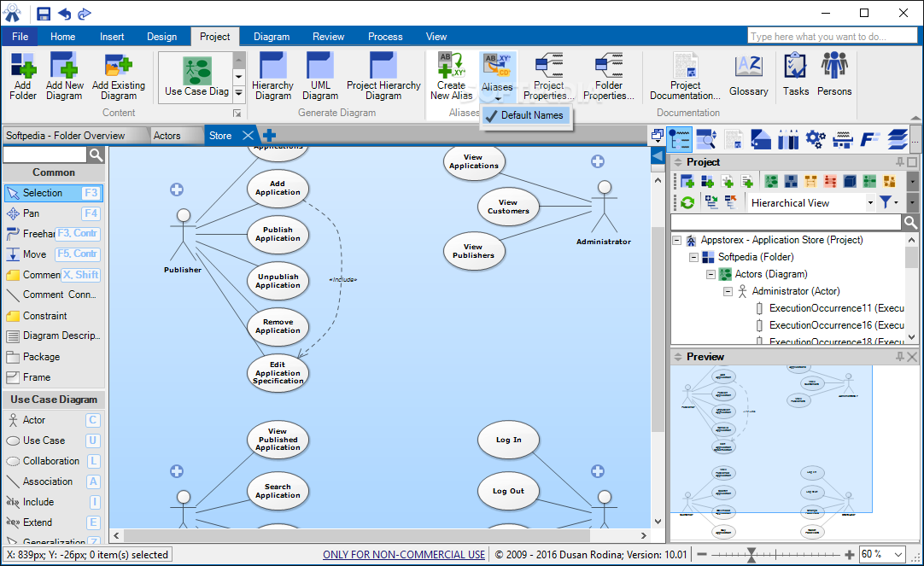The image size is (924, 566).
Task: Click the green Refresh icon in Project panel
Action: (x=687, y=203)
